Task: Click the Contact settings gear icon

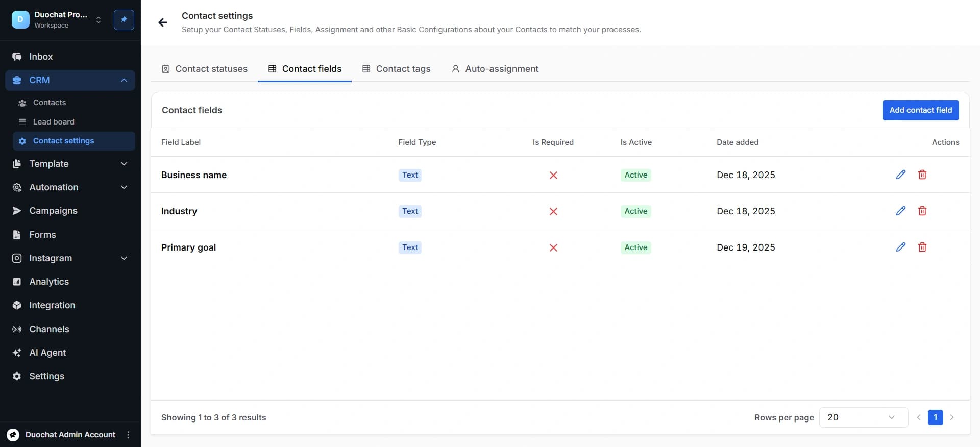Action: 22,141
